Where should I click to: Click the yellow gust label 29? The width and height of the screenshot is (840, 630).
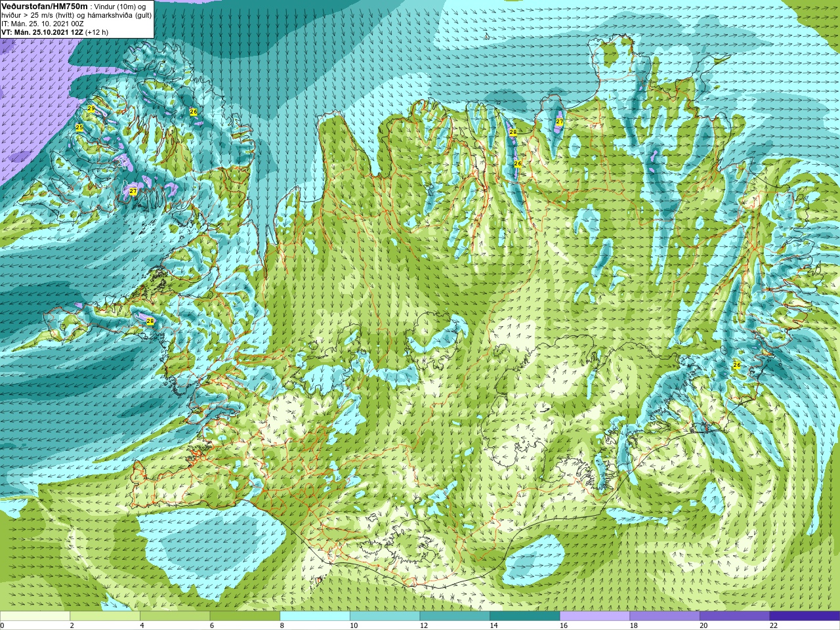click(91, 108)
